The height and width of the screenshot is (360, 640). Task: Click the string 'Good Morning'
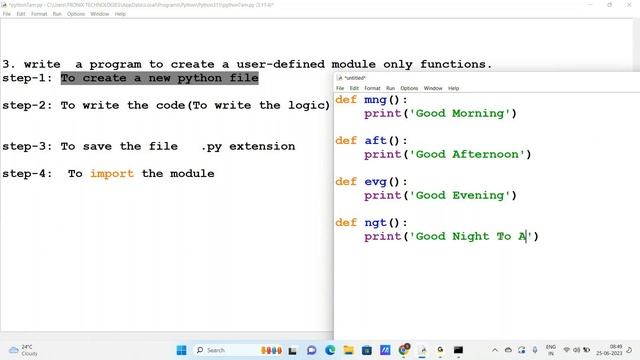pos(460,113)
